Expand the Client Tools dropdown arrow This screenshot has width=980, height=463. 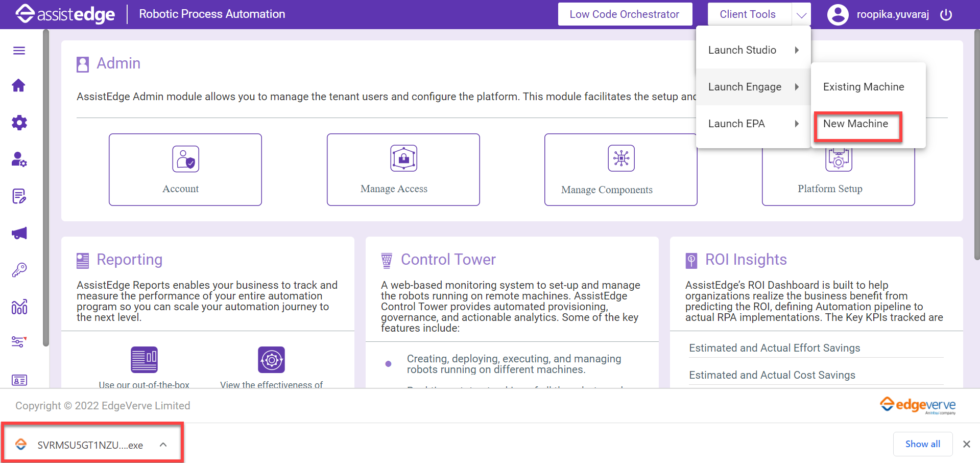point(801,14)
